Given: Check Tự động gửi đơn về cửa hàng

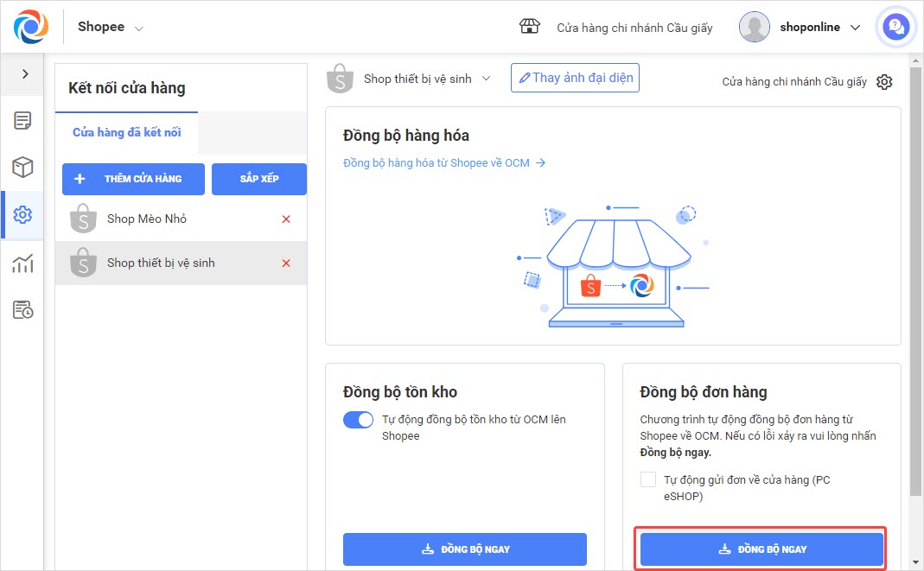Looking at the screenshot, I should (648, 480).
